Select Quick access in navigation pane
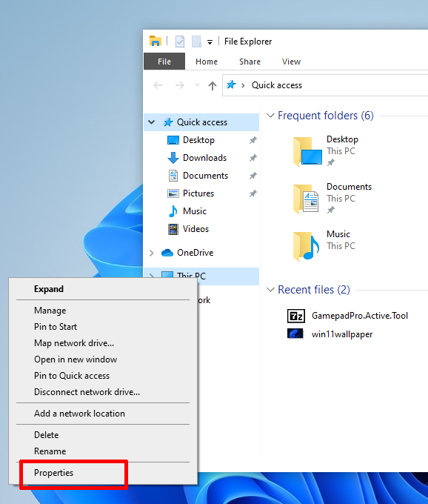428x504 pixels. pyautogui.click(x=201, y=122)
